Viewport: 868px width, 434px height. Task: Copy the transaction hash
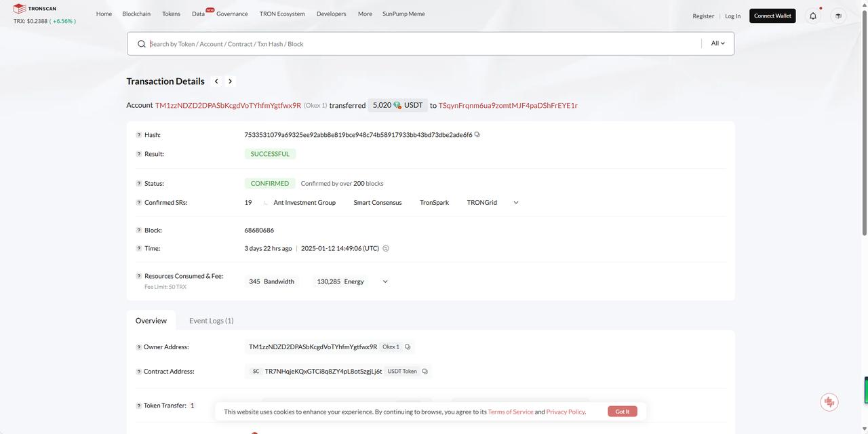477,134
